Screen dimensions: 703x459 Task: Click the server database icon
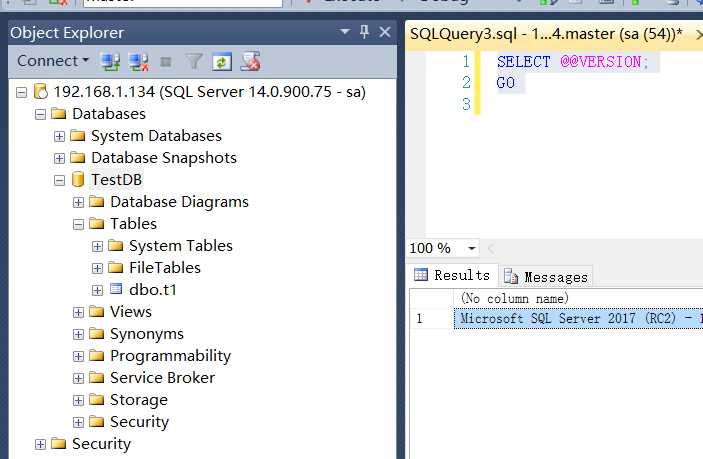(x=41, y=91)
